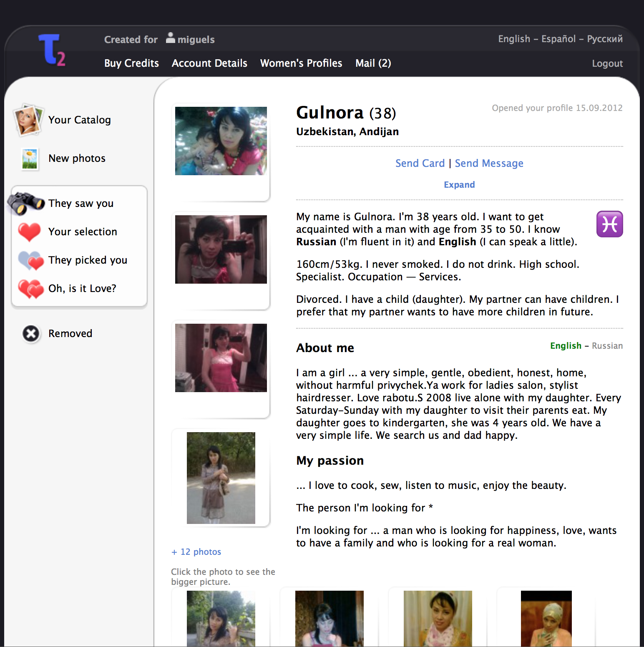Open the Oh, is it Love? hearts icon
This screenshot has height=647, width=644.
point(31,289)
